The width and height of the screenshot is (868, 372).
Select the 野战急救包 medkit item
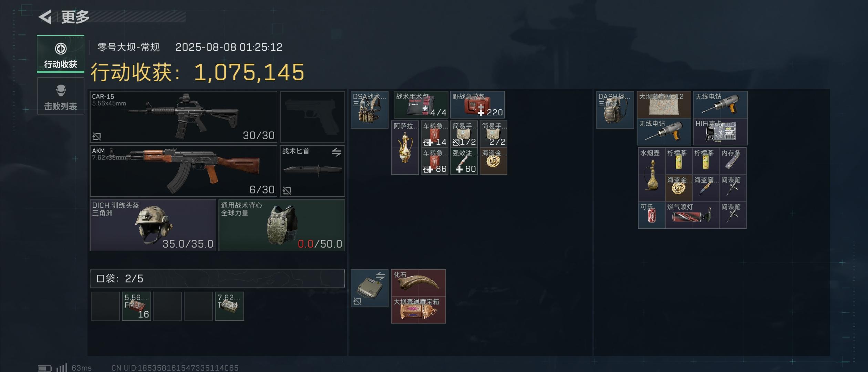click(477, 105)
